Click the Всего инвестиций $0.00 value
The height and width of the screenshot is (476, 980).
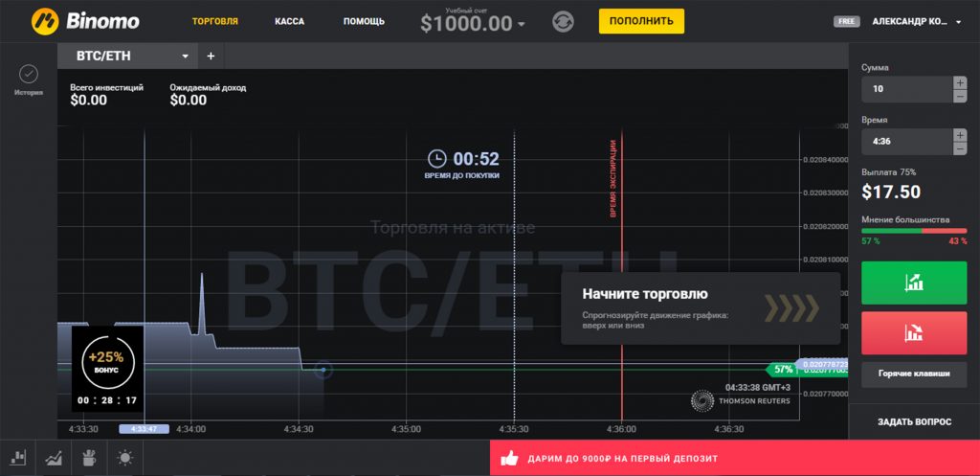tap(88, 100)
